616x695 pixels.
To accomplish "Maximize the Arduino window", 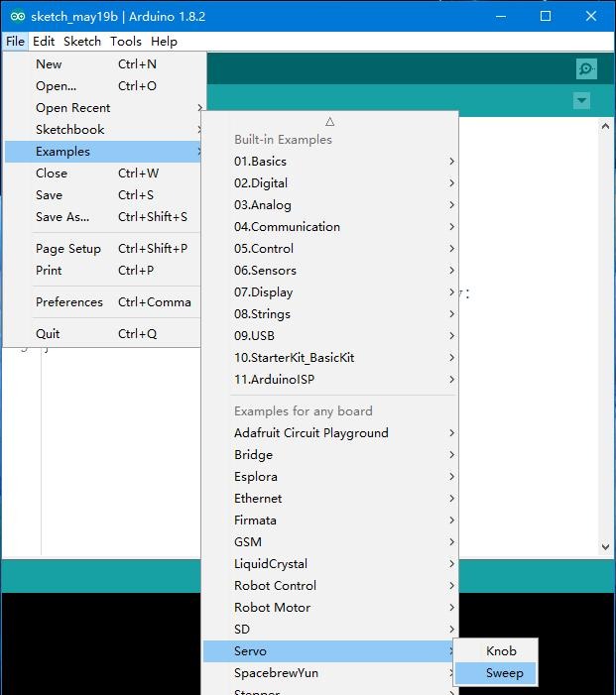I will (546, 17).
